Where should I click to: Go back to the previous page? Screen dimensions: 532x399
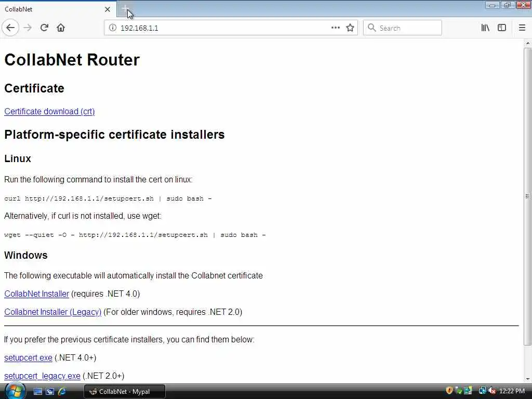tap(10, 28)
